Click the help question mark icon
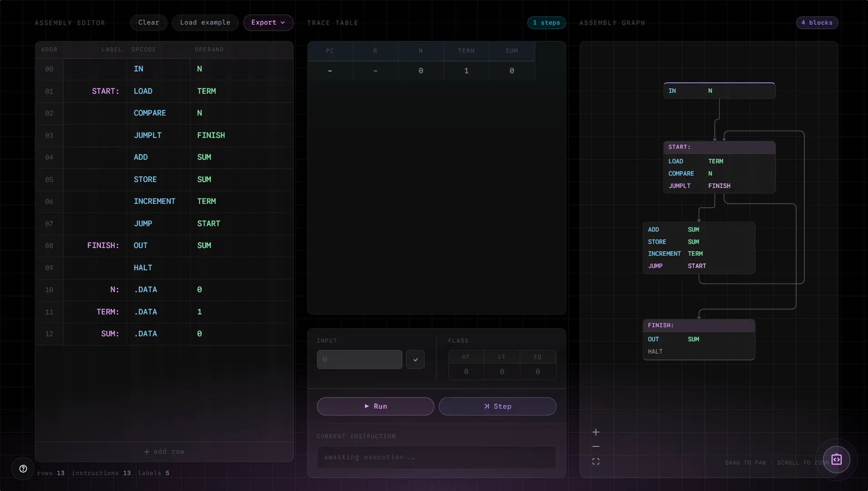This screenshot has width=868, height=491. pos(23,469)
